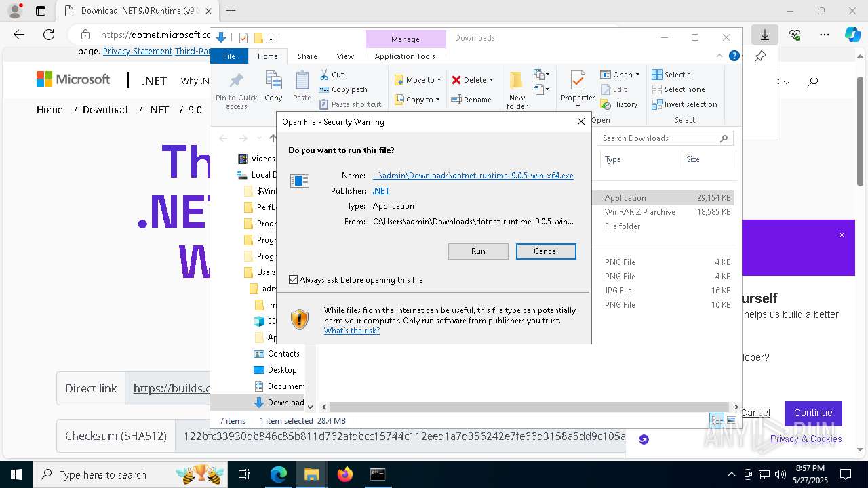The height and width of the screenshot is (488, 868).
Task: Click Paste shortcut in ribbon
Action: click(351, 104)
